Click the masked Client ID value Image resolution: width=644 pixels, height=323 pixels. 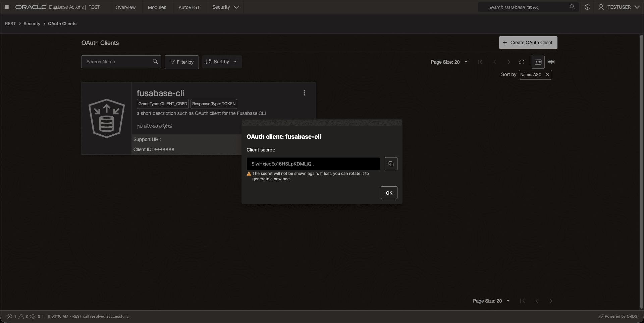164,149
